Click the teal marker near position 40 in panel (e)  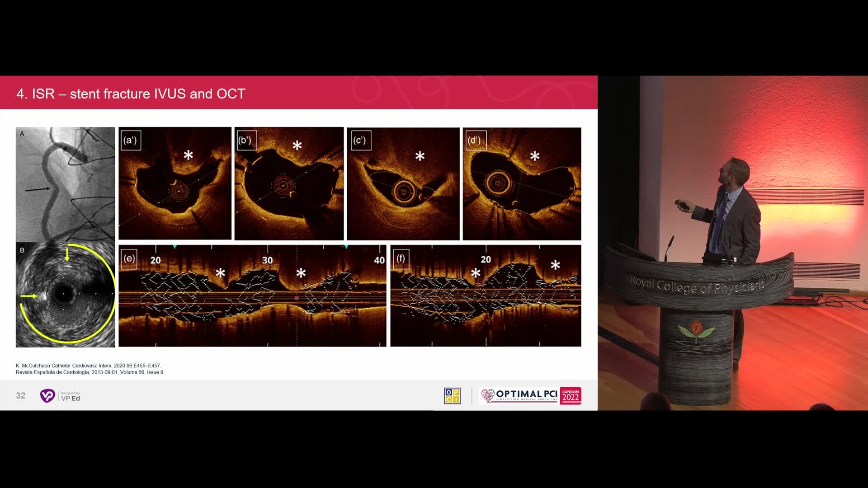[x=346, y=247]
